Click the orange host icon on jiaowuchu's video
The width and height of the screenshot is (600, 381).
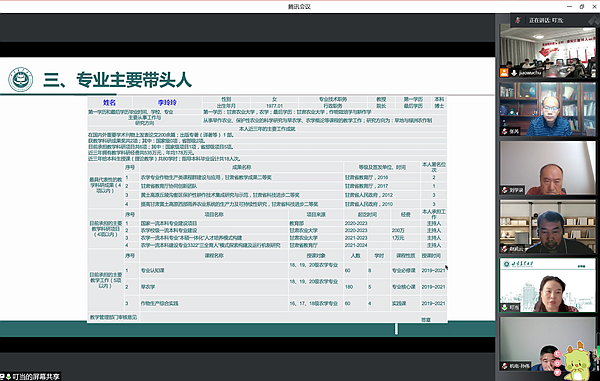504,73
